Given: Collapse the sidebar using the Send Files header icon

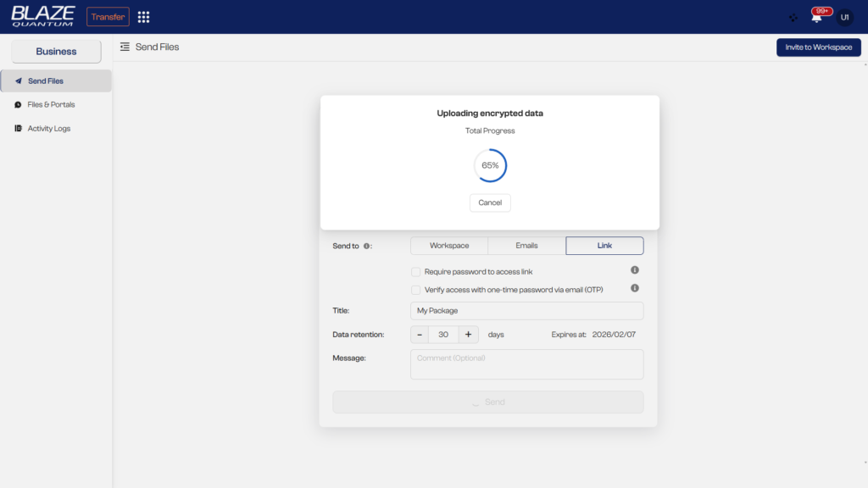Looking at the screenshot, I should [125, 47].
